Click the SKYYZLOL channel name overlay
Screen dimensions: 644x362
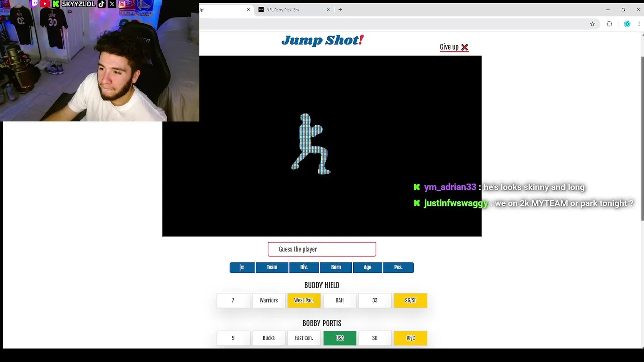click(x=78, y=4)
